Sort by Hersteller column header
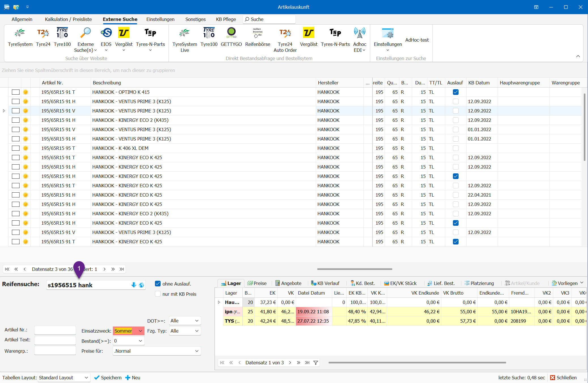Screen dimensions: 588x383 340,83
